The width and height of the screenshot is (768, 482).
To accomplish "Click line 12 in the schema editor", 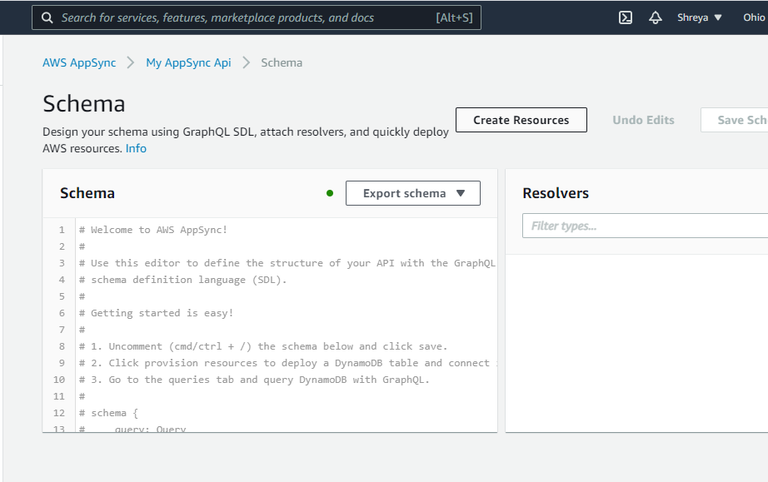I will tap(120, 413).
